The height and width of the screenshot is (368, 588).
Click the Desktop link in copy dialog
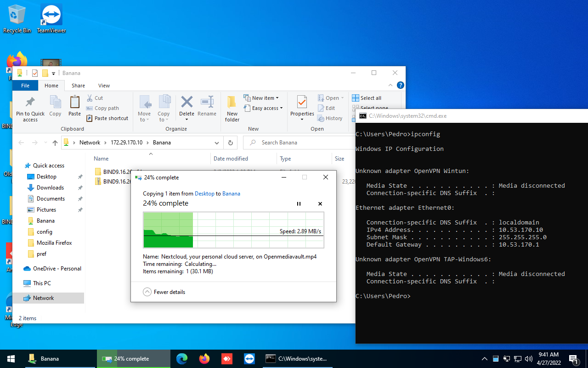coord(204,194)
